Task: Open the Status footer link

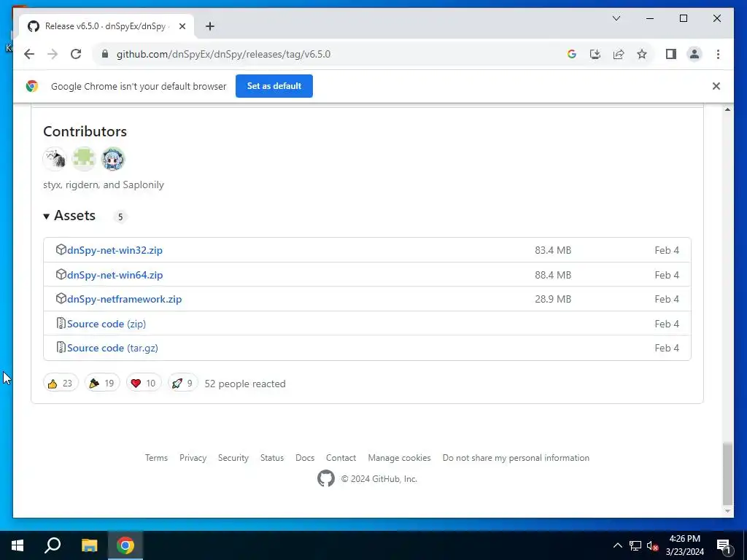Action: click(272, 458)
